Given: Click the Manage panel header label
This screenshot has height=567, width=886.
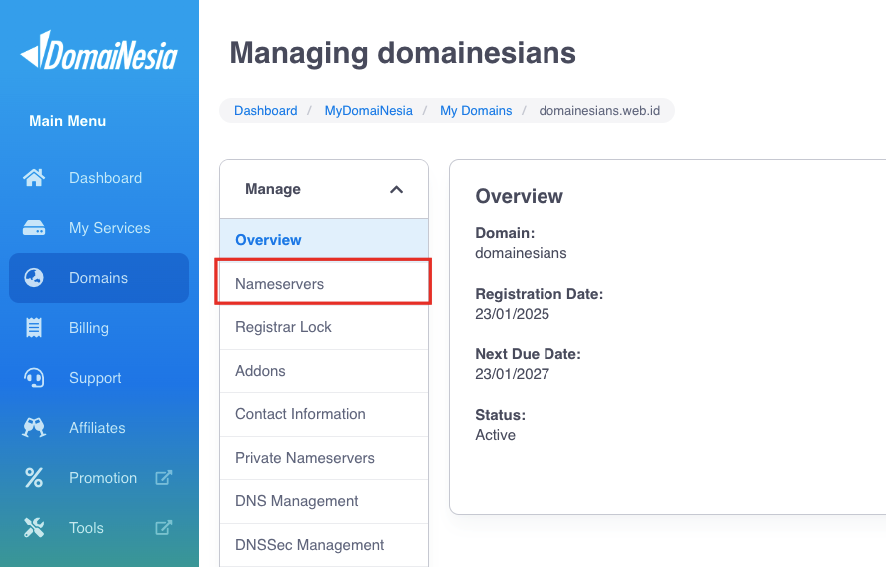Looking at the screenshot, I should coord(272,189).
